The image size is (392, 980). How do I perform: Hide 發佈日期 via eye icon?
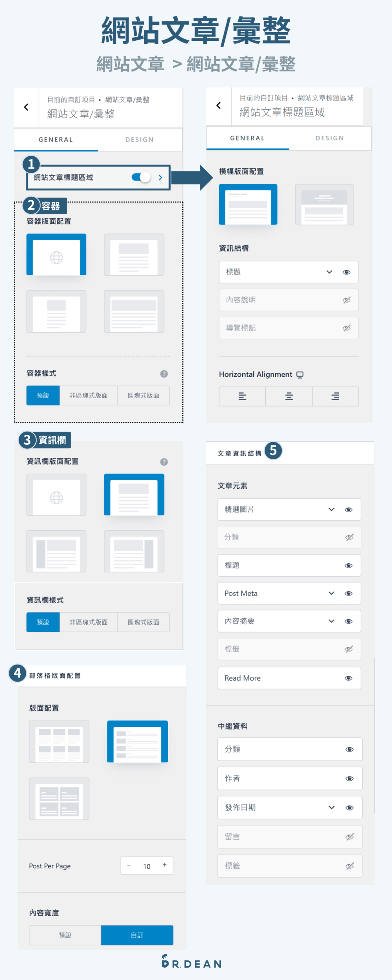point(350,808)
